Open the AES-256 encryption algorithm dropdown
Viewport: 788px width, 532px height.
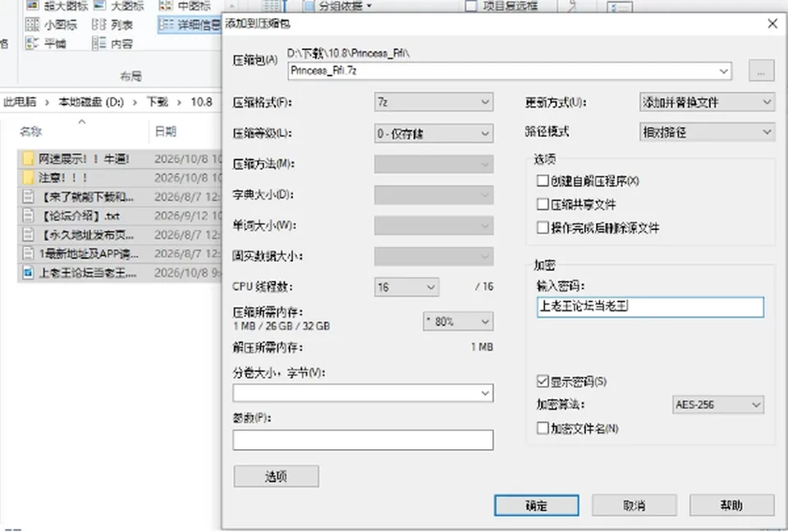coord(717,404)
